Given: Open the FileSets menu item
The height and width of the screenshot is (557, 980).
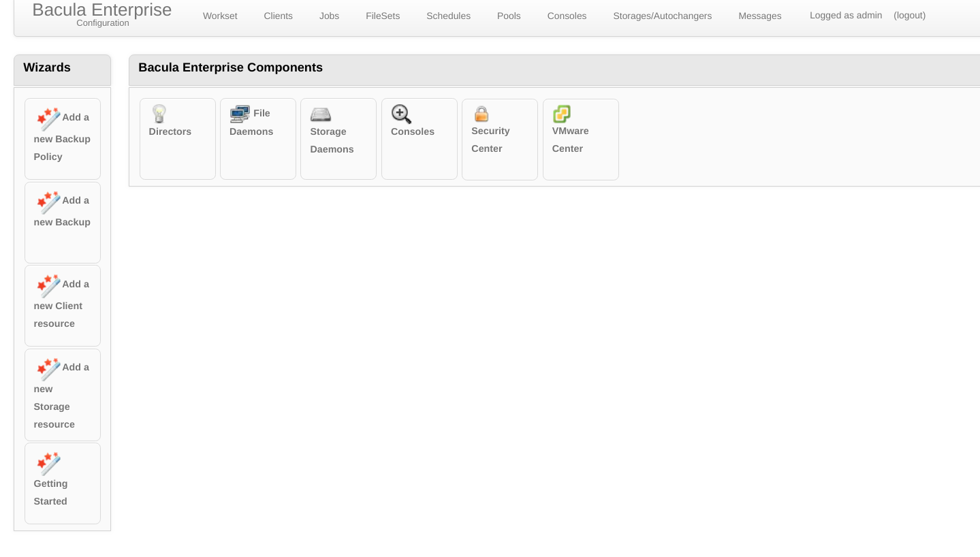Looking at the screenshot, I should tap(383, 16).
